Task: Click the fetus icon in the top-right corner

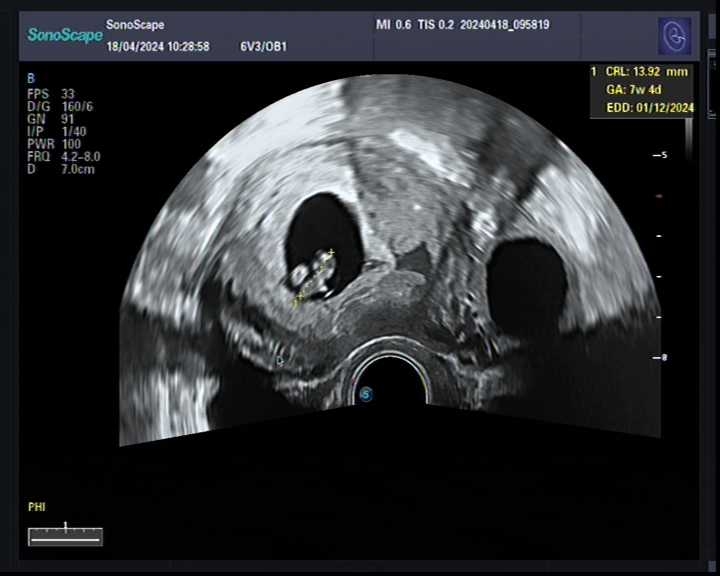Action: (x=673, y=36)
